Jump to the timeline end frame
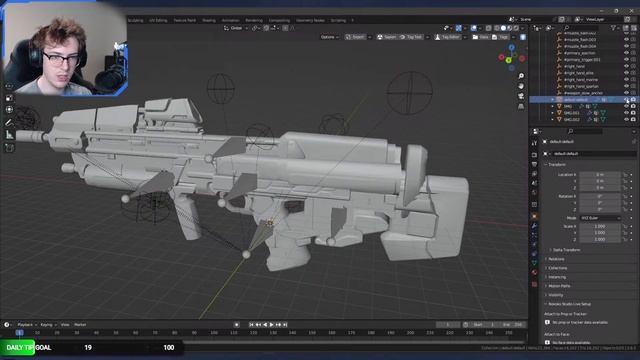The width and height of the screenshot is (640, 360). 285,325
